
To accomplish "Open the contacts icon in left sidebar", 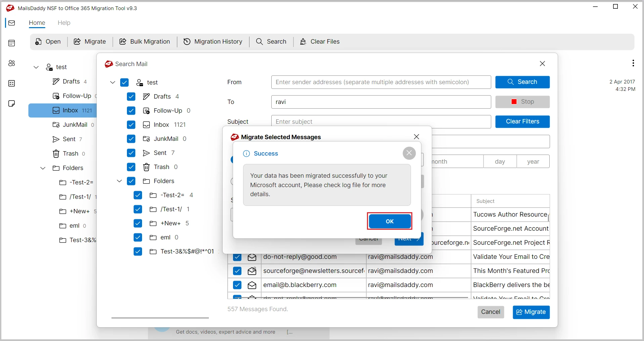I will click(12, 63).
